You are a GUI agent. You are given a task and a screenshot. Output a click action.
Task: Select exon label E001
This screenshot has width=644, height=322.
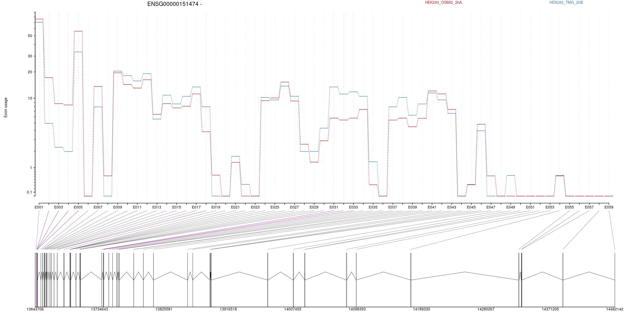click(39, 207)
